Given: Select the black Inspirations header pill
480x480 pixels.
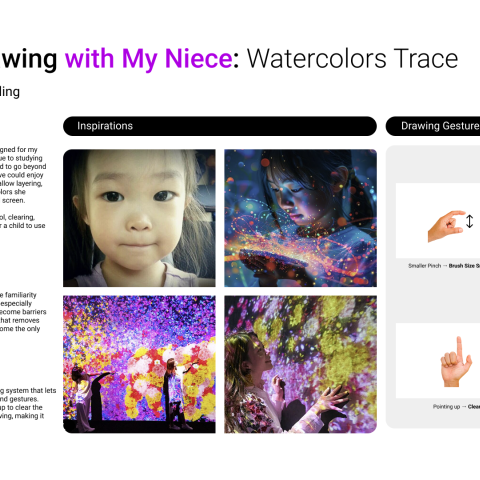Looking at the screenshot, I should (220, 126).
